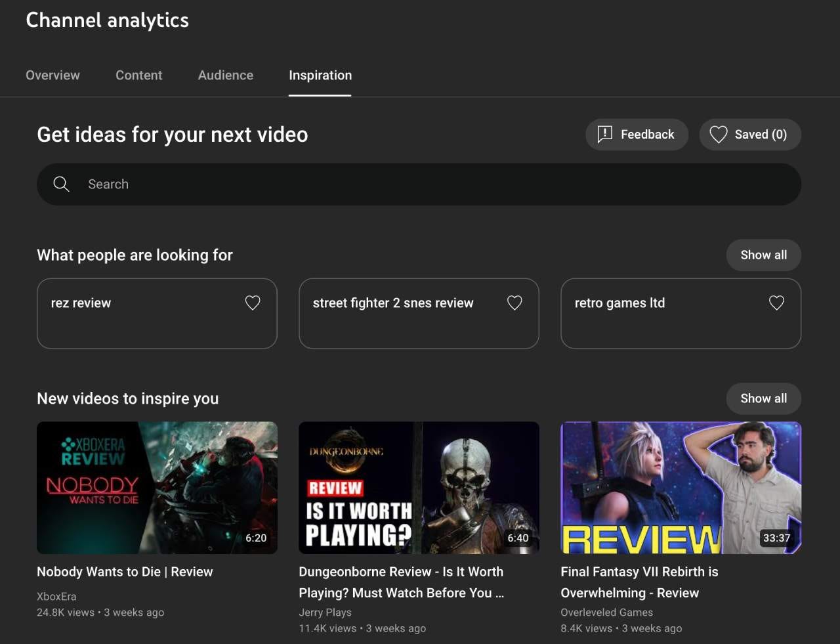The image size is (840, 644).
Task: Click the '8.4K views • 3 weeks ago' text
Action: pos(621,628)
